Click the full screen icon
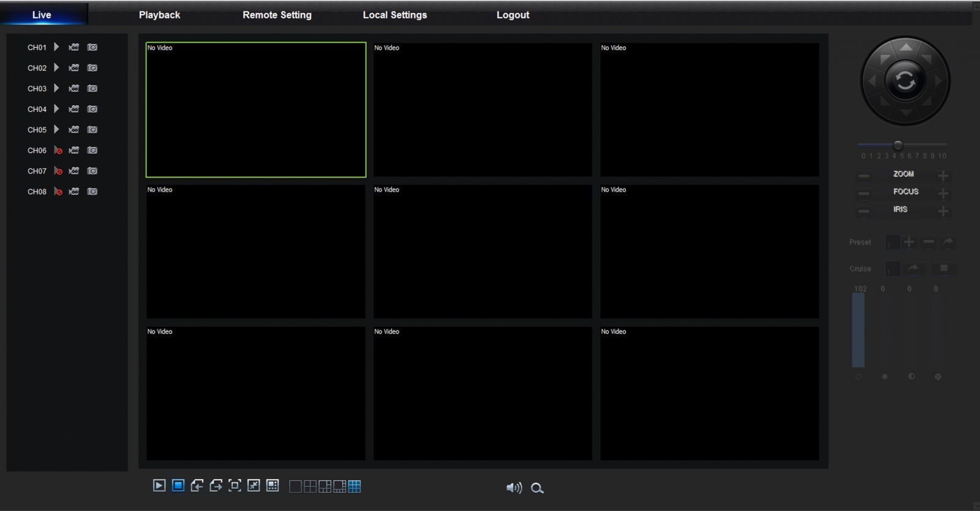 pyautogui.click(x=235, y=486)
